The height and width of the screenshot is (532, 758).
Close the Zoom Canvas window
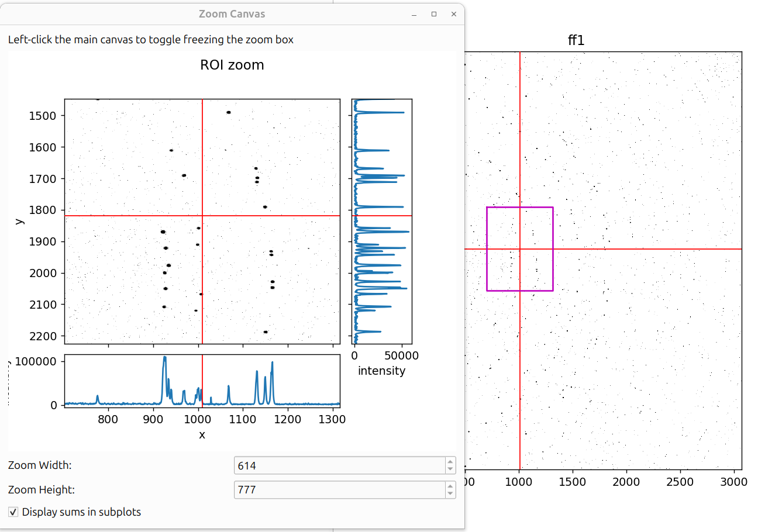(453, 14)
